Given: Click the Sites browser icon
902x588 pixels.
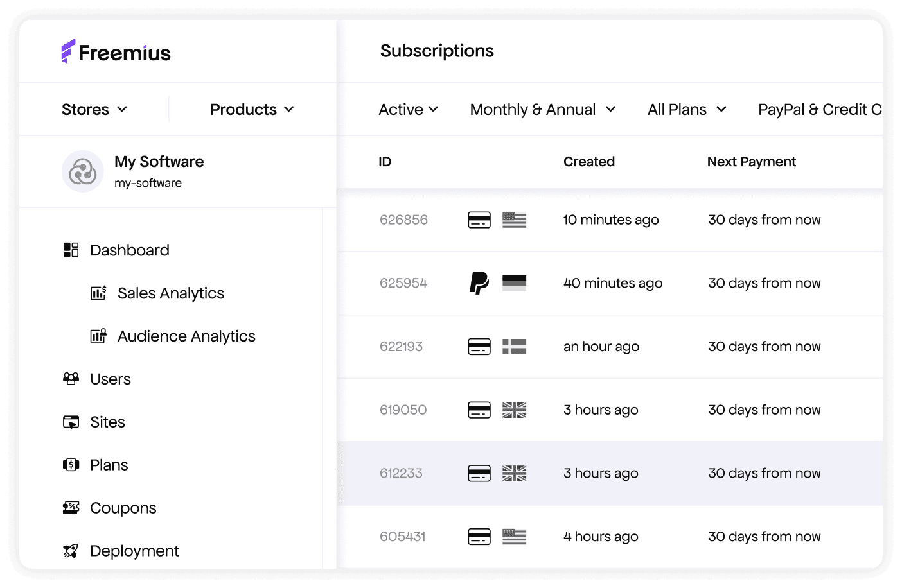Looking at the screenshot, I should [71, 422].
